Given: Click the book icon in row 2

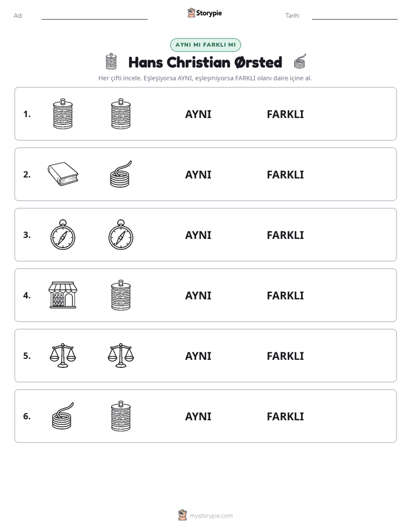Looking at the screenshot, I should (63, 174).
